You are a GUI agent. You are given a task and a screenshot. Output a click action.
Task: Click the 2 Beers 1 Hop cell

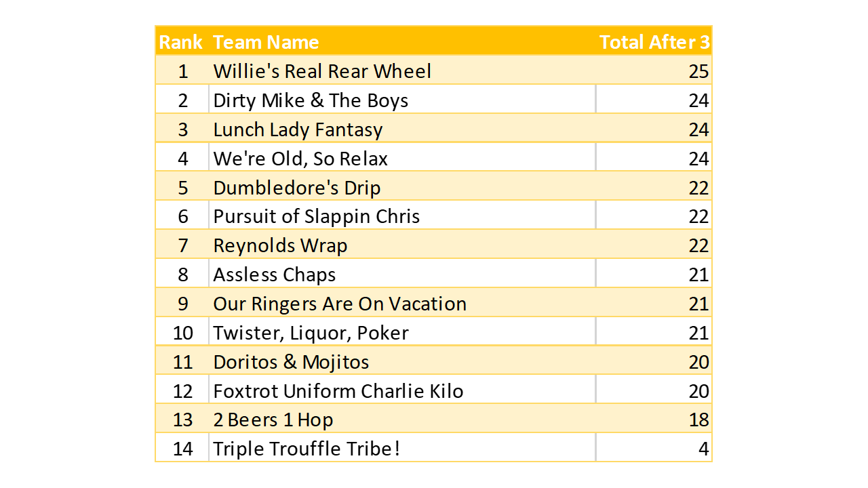click(x=273, y=420)
